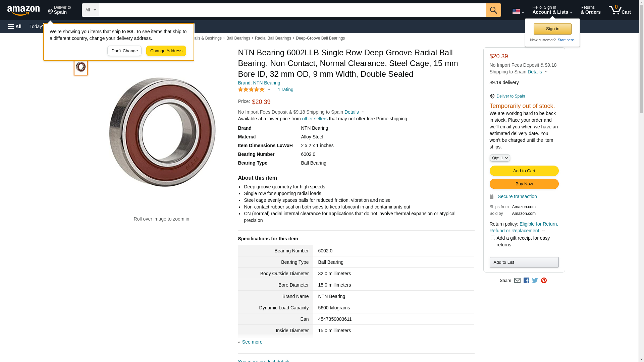
Task: Check the gift receipt checkbox
Action: pyautogui.click(x=493, y=238)
